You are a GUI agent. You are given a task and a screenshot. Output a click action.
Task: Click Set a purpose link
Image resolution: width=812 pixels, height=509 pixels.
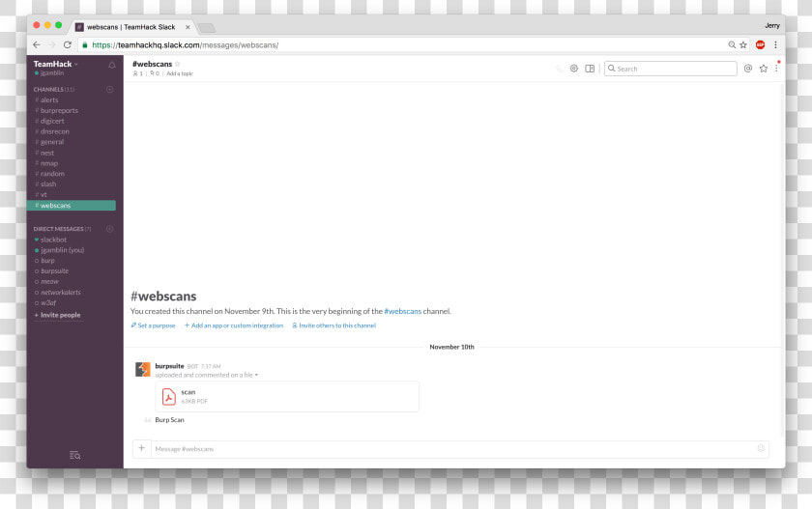[153, 325]
